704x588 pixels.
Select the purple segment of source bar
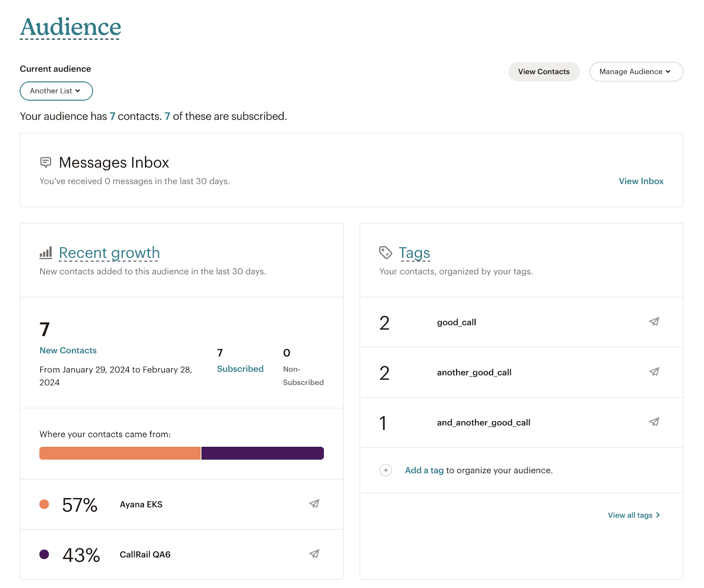tap(262, 453)
